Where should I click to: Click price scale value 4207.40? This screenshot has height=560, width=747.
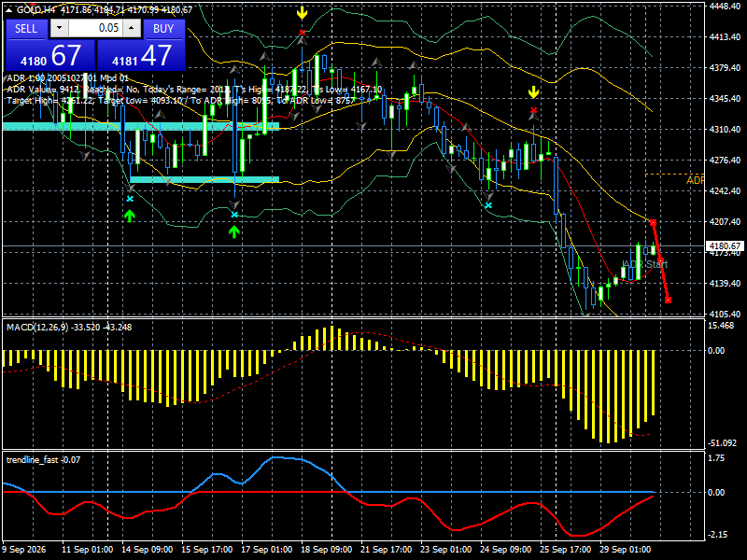click(x=725, y=222)
